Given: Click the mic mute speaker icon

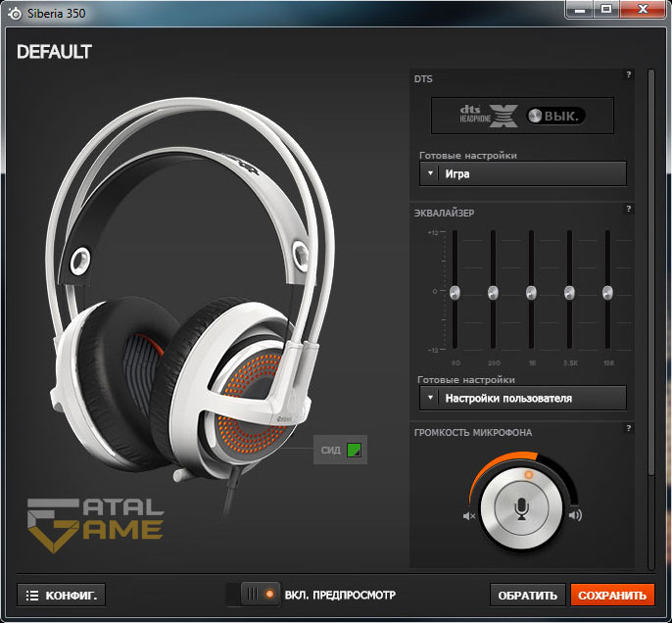Looking at the screenshot, I should [469, 516].
